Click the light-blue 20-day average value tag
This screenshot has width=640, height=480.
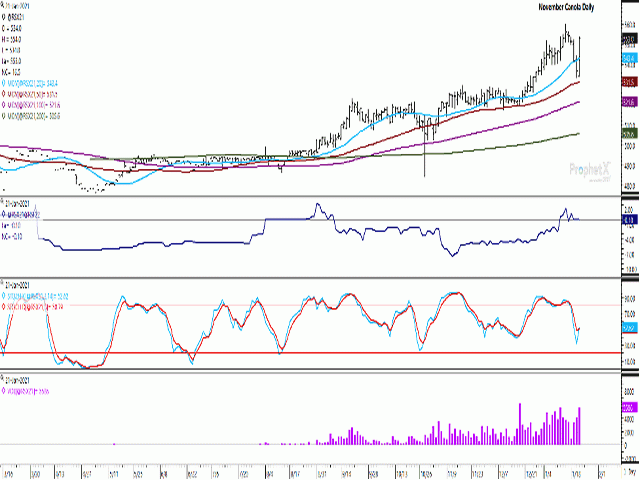click(x=629, y=58)
